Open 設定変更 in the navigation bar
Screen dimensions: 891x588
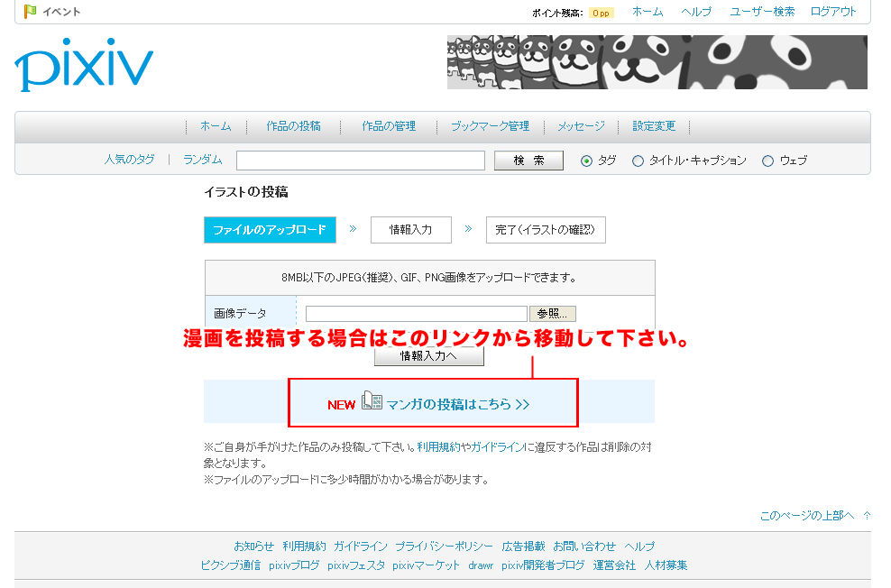point(654,126)
